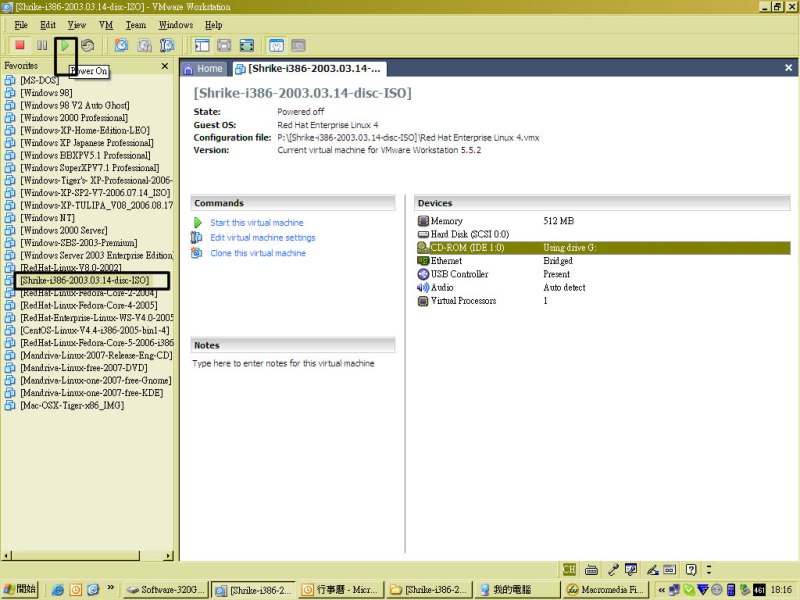The height and width of the screenshot is (600, 800).
Task: Select [RedHat-Linux-Fedora-Core-4-2005] favorite
Action: point(89,306)
